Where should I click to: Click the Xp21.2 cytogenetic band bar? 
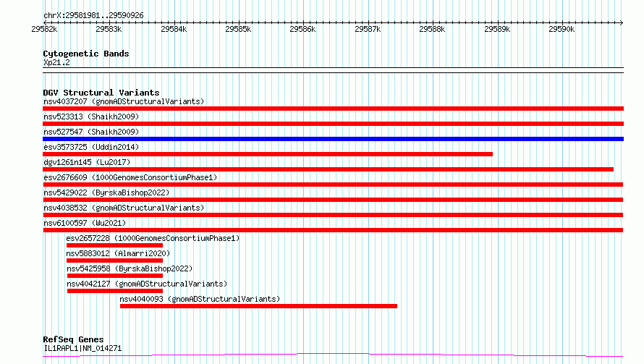pos(333,70)
